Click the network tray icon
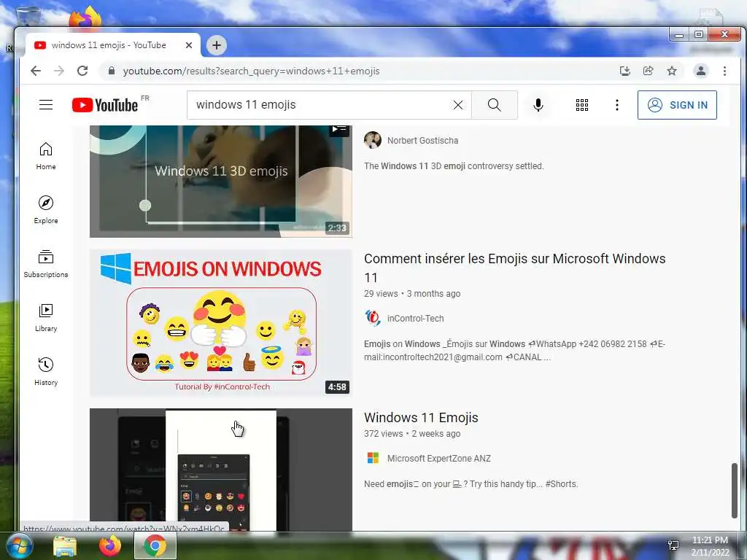Screen dimensions: 747x560 [x=673, y=545]
